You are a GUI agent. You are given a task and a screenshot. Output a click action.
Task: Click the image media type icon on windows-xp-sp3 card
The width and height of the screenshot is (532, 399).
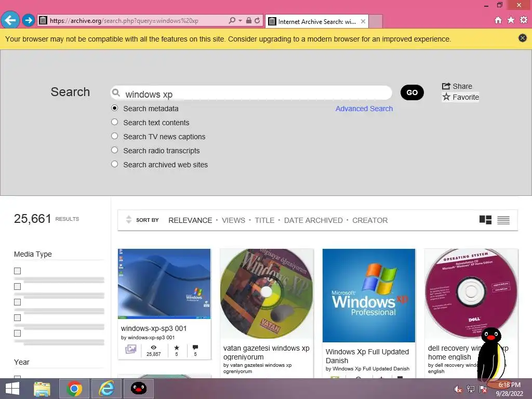(x=130, y=349)
